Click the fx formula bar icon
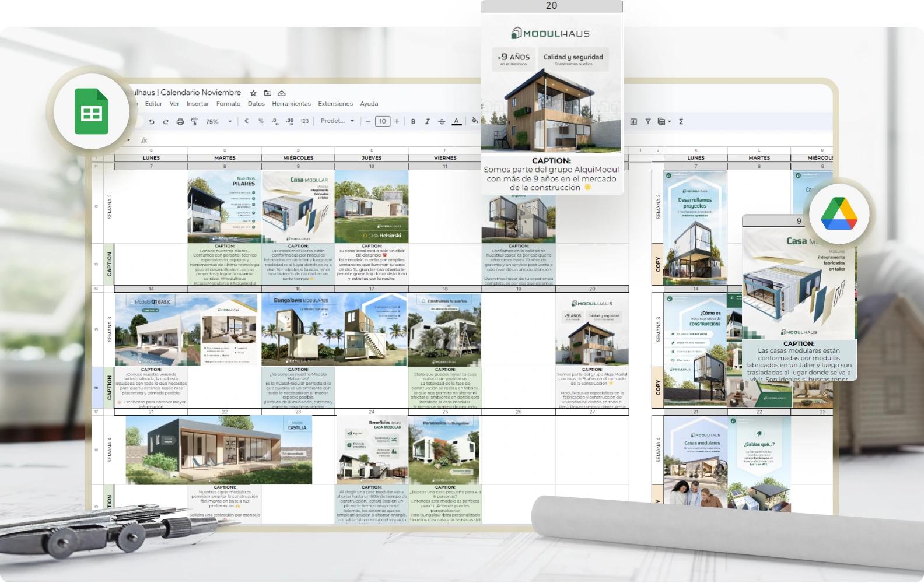 pyautogui.click(x=144, y=140)
